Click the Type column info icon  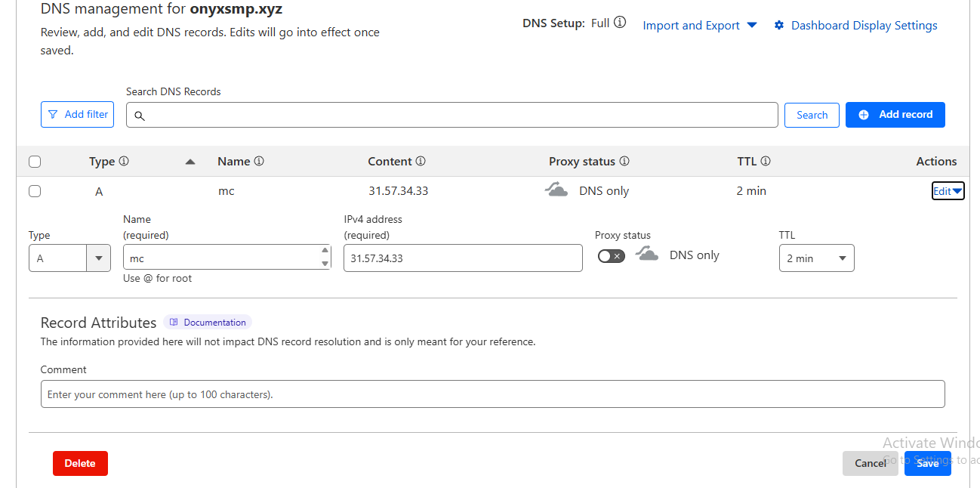[x=124, y=161]
